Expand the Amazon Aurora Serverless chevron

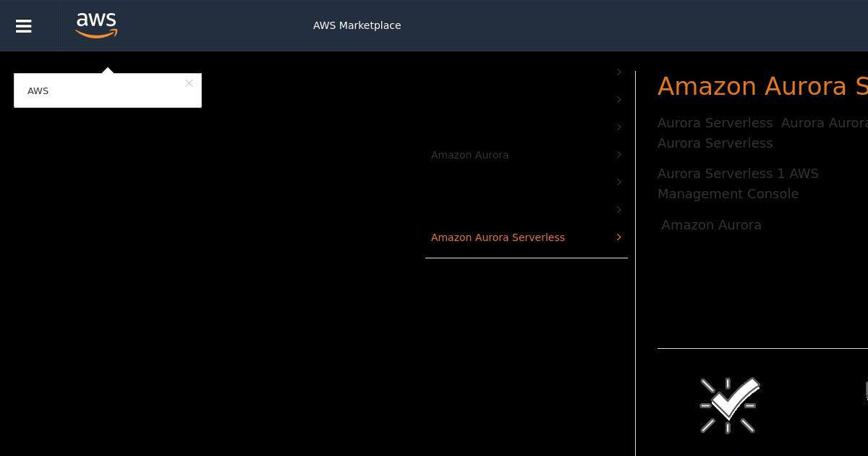[618, 237]
